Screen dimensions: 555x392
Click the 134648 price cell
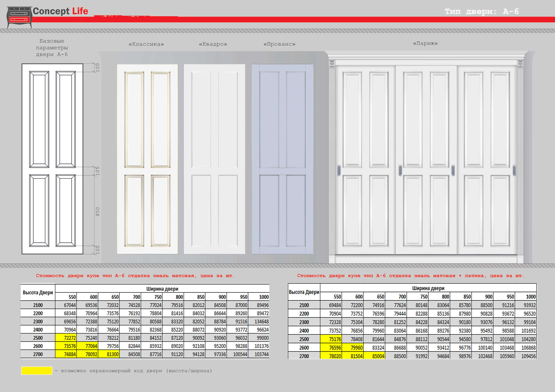(259, 322)
